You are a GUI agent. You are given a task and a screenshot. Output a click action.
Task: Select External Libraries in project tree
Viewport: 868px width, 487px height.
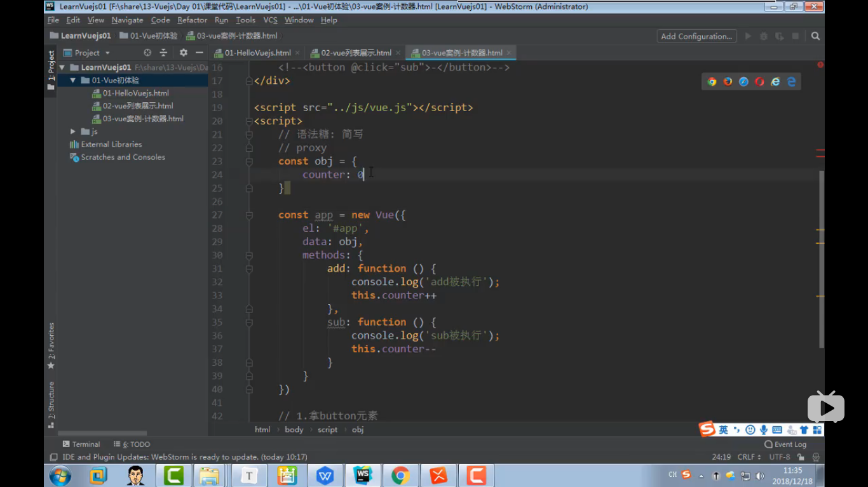106,144
